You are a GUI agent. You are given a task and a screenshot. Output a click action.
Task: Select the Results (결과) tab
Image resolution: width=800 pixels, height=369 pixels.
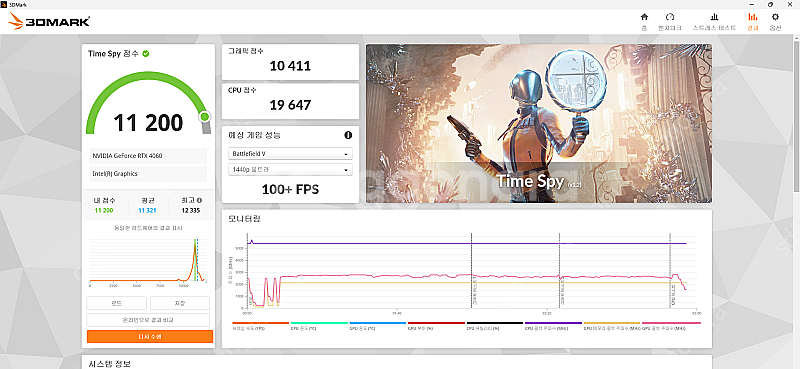[753, 21]
